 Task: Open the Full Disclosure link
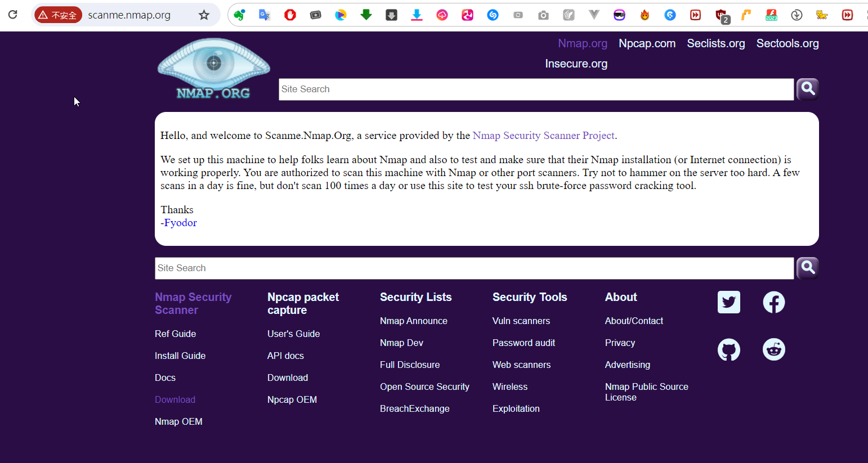pos(410,365)
